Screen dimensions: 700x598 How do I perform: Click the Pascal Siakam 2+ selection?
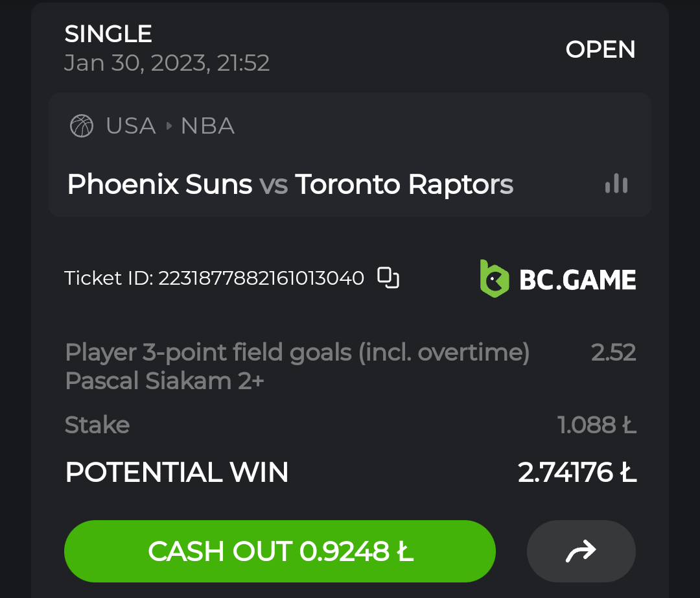(x=165, y=381)
